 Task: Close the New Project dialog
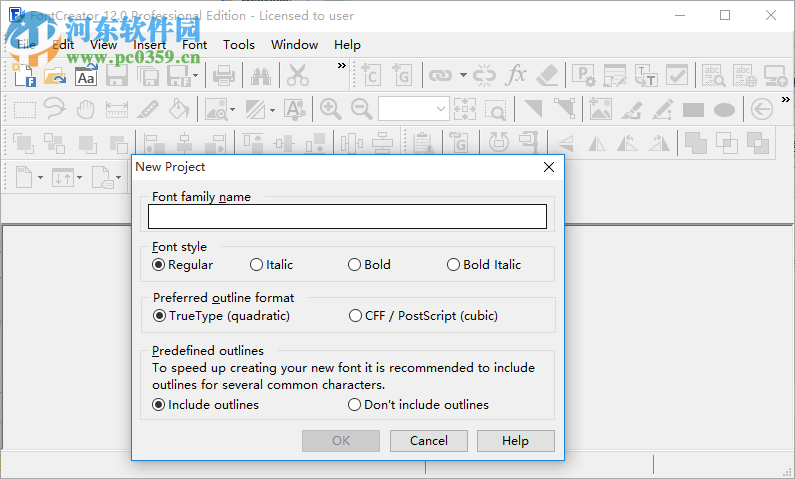[x=549, y=167]
